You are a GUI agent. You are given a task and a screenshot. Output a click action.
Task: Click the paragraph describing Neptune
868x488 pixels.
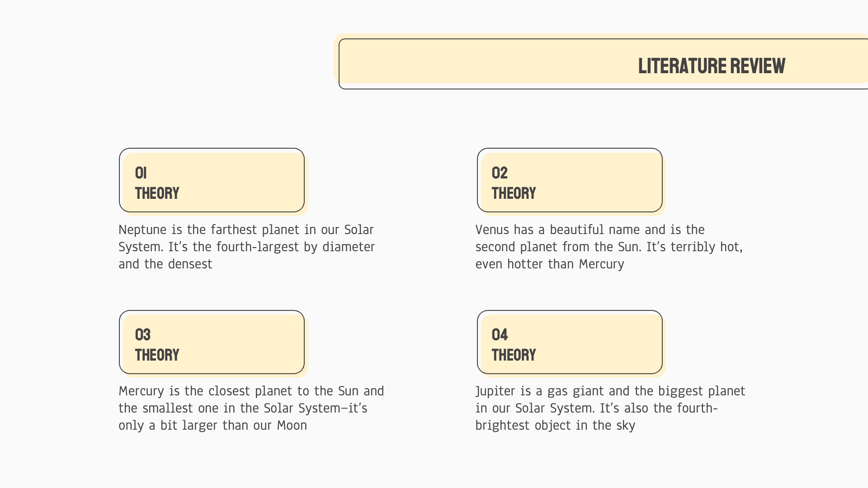coord(246,247)
